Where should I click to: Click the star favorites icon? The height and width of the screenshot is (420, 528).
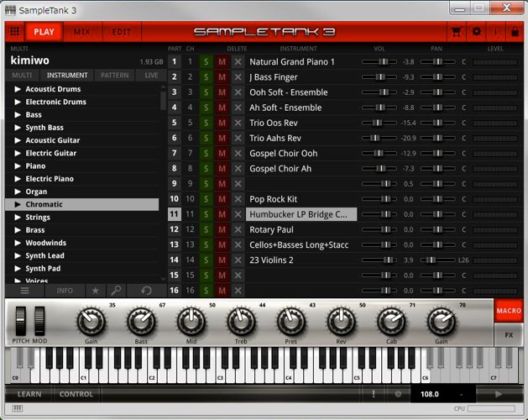(x=96, y=291)
